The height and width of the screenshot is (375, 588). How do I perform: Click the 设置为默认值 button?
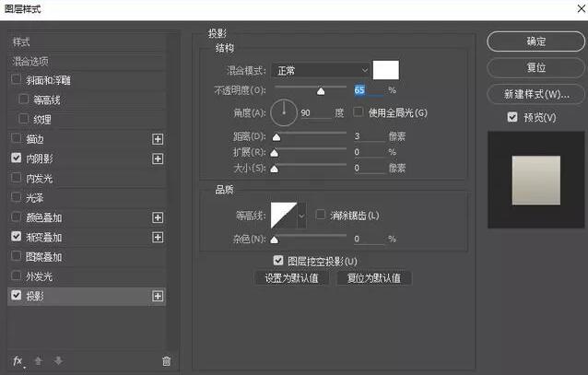click(292, 278)
